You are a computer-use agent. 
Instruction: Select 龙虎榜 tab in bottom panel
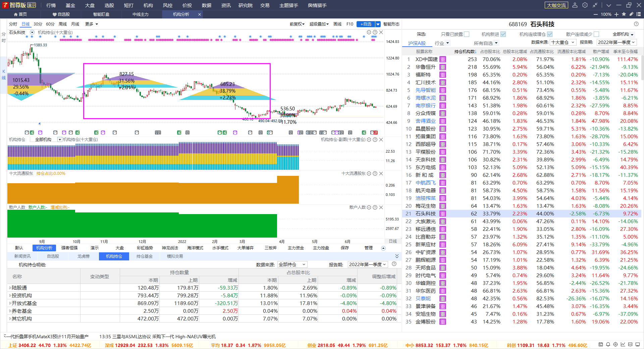click(x=84, y=256)
